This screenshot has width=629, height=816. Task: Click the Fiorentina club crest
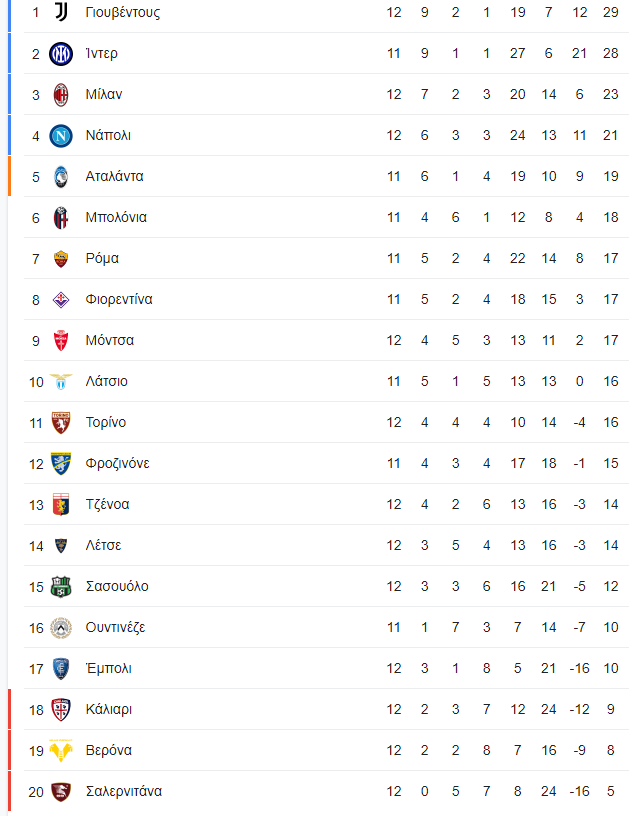pos(61,300)
